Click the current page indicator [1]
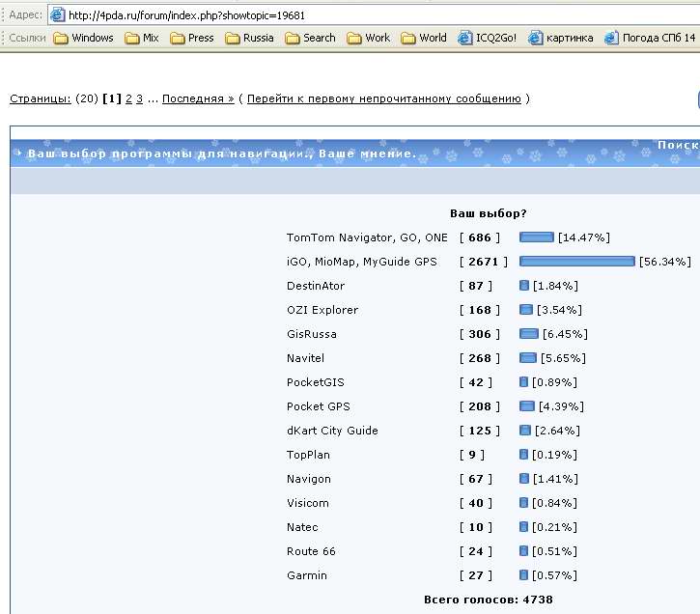The image size is (700, 614). [112, 98]
